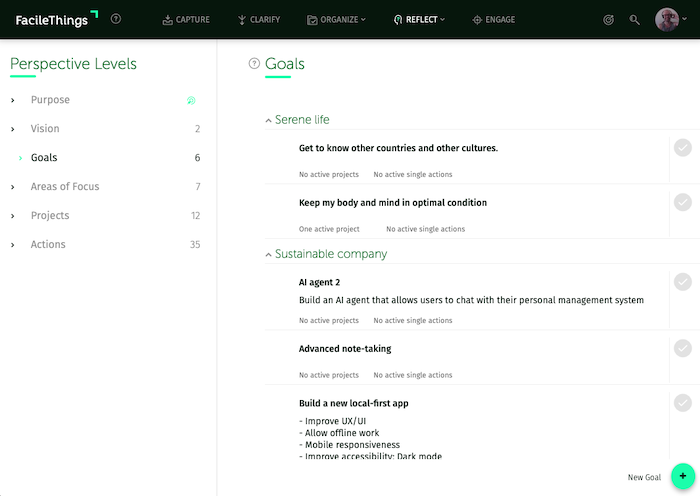
Task: Select Actions in Perspective Levels
Action: tap(48, 244)
